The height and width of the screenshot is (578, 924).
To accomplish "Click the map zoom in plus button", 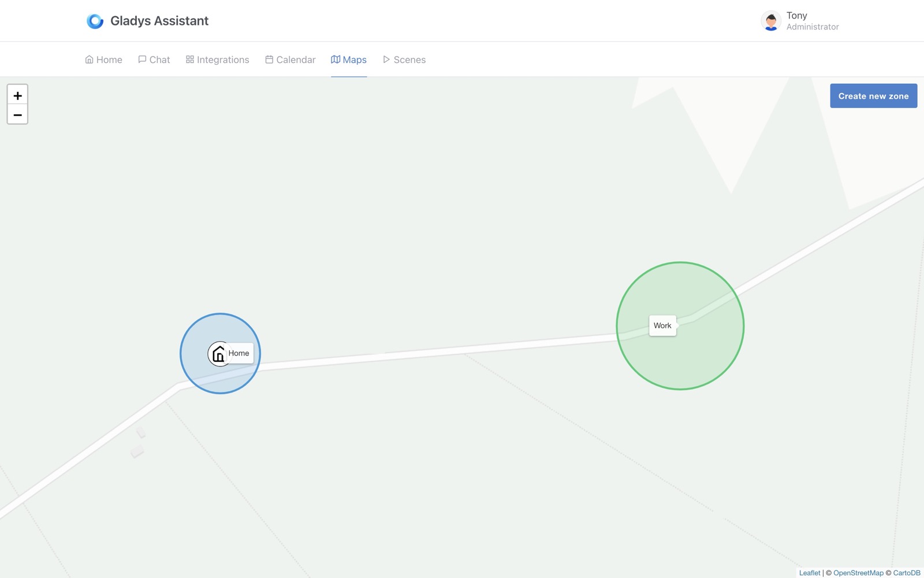I will [x=17, y=95].
